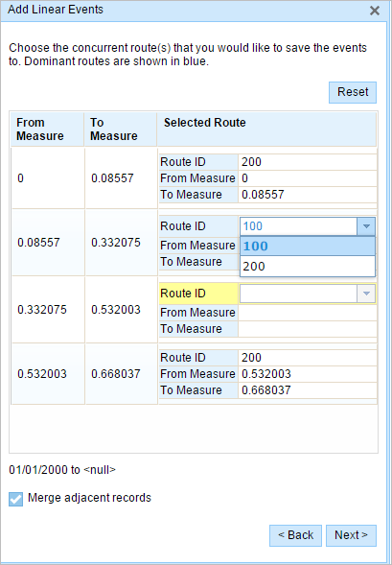
Task: Click the Selected Route column header
Action: (266, 129)
